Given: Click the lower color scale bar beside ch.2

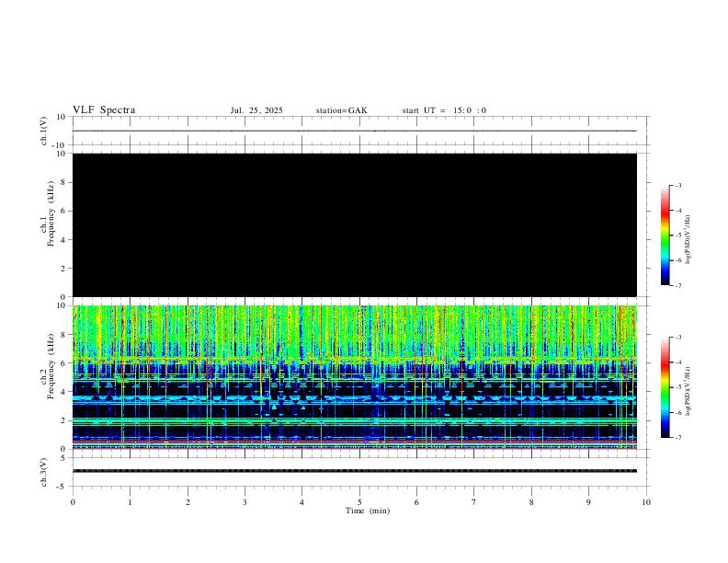Looking at the screenshot, I should coord(665,387).
